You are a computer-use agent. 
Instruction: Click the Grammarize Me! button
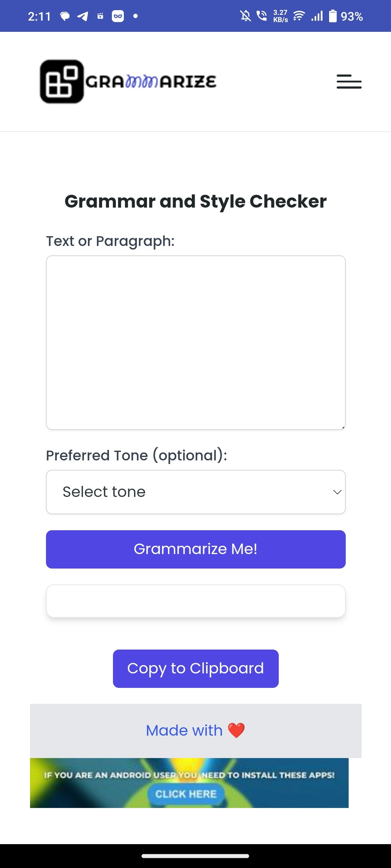[196, 549]
